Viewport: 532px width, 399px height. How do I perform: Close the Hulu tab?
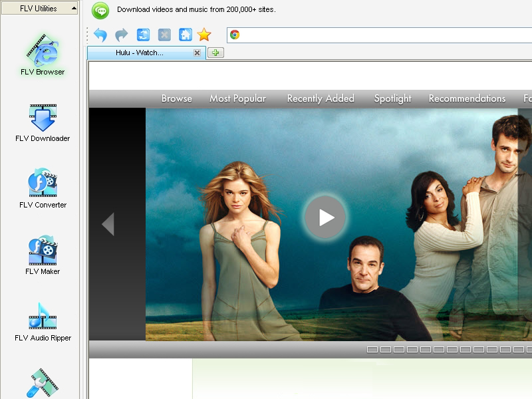click(197, 53)
